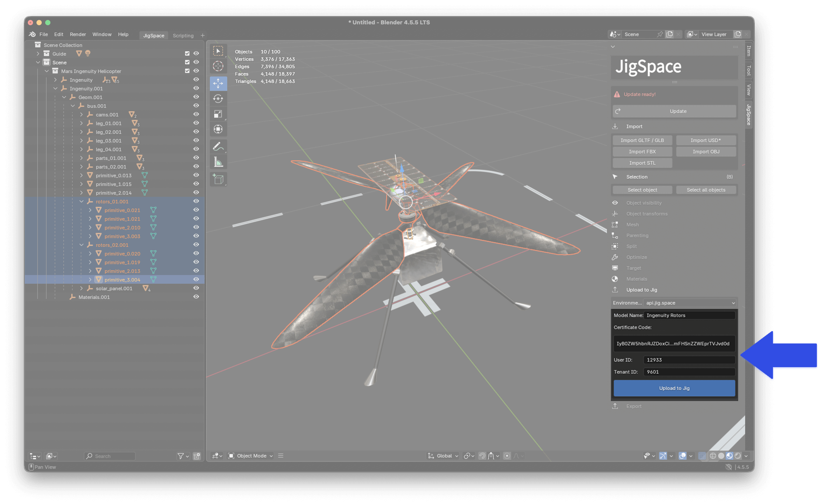
Task: Click the new collection icon in outliner
Action: [197, 456]
